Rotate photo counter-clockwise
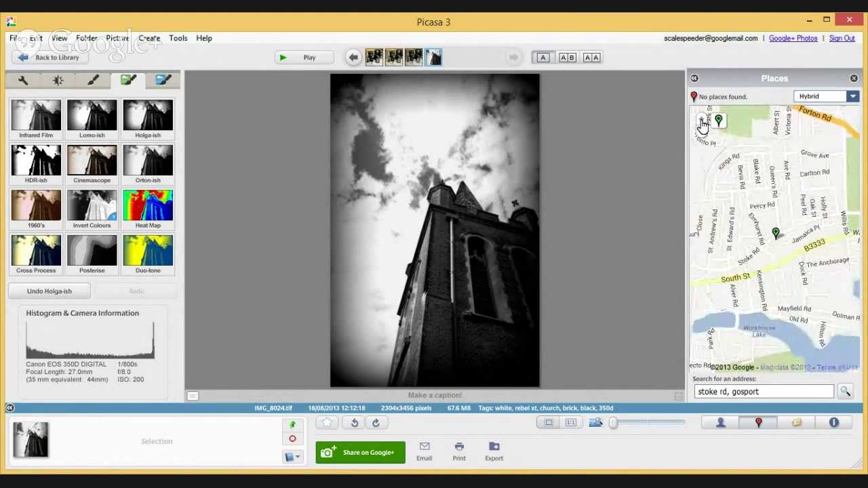868x488 pixels. click(x=354, y=423)
